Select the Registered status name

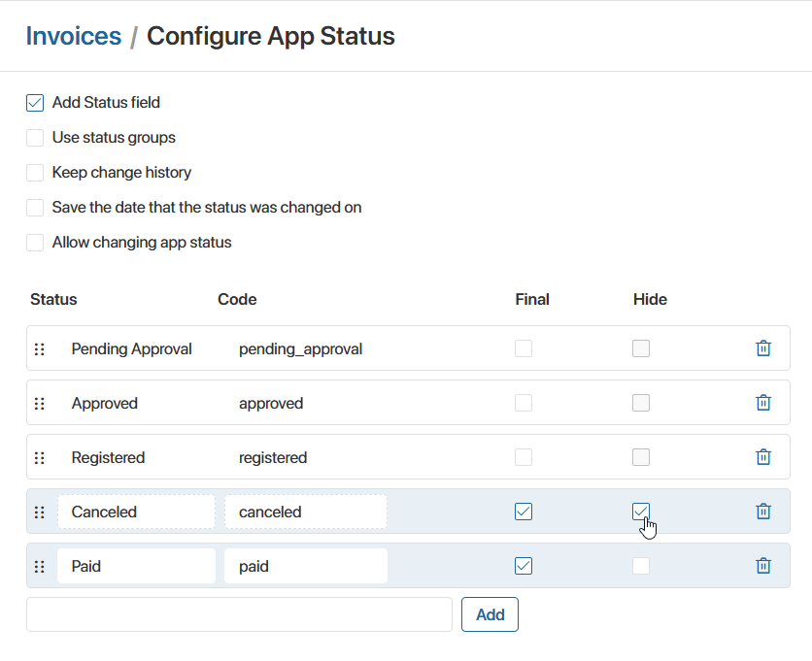[x=108, y=457]
